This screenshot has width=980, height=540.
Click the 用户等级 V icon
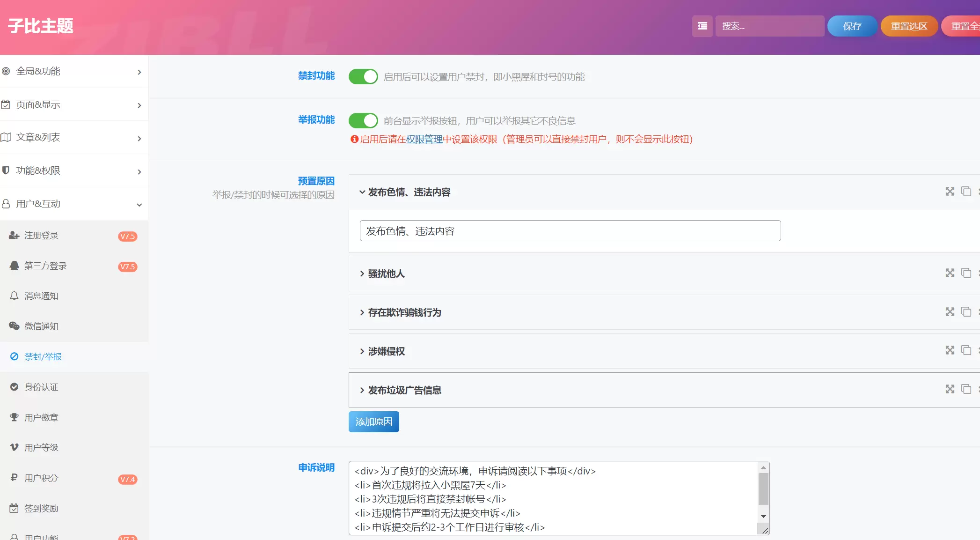click(14, 447)
